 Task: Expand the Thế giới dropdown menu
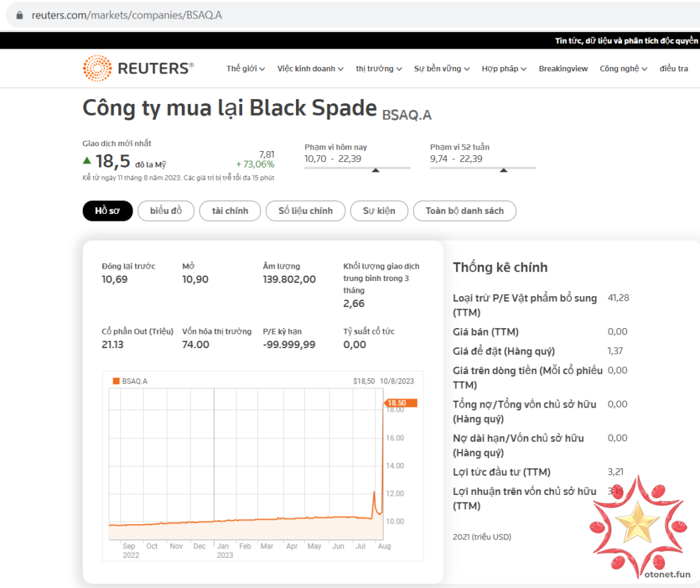click(245, 68)
